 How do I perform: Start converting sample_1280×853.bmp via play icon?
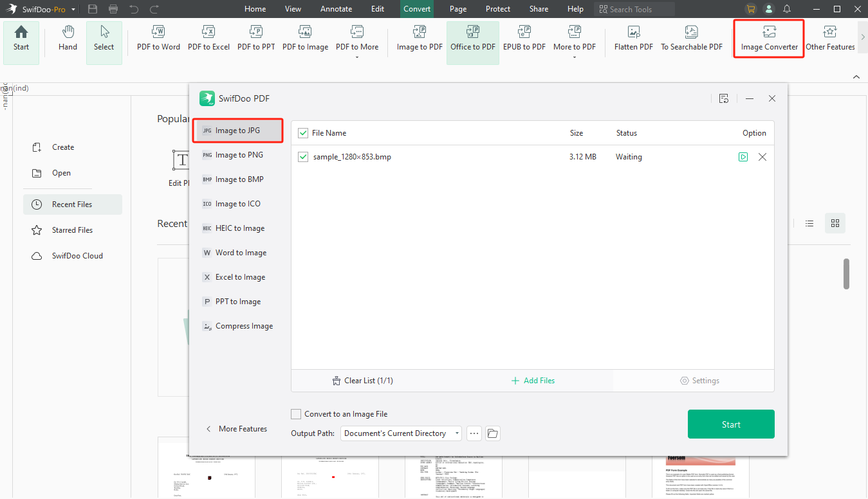point(743,157)
